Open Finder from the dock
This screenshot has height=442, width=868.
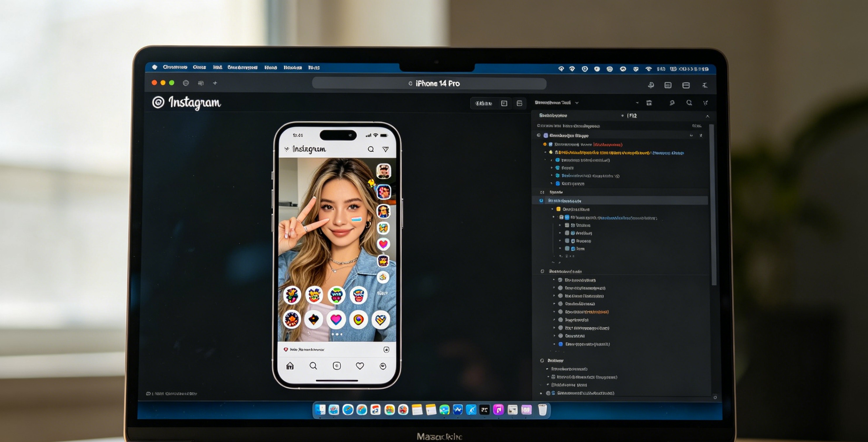click(x=320, y=410)
